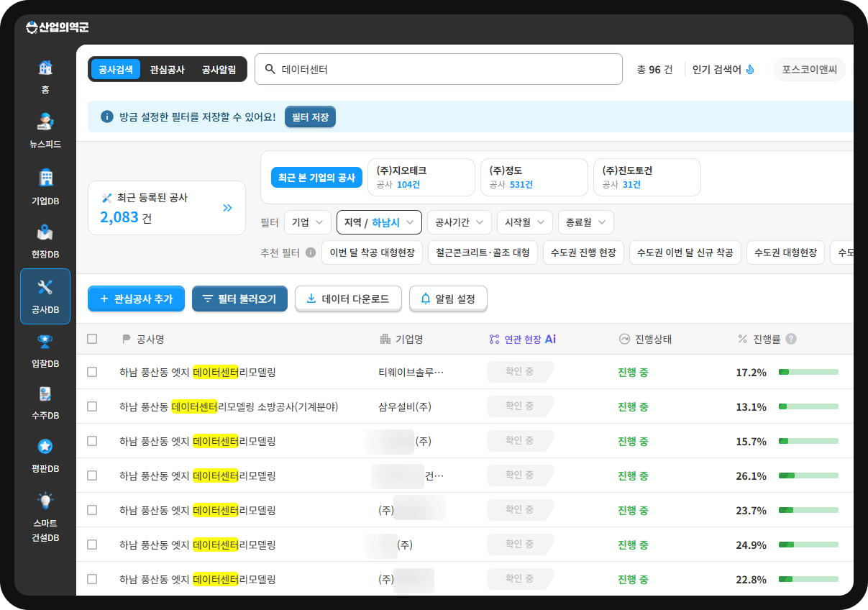Screen dimensions: 868x610
Task: Apply 수도권 이번 달 신규 착공 filter
Action: pos(685,252)
